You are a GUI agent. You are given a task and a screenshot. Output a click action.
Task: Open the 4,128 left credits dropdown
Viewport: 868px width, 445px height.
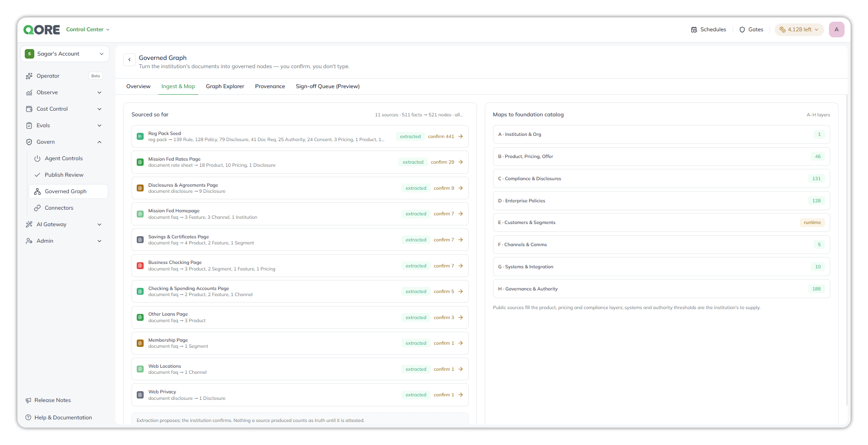[x=799, y=30]
